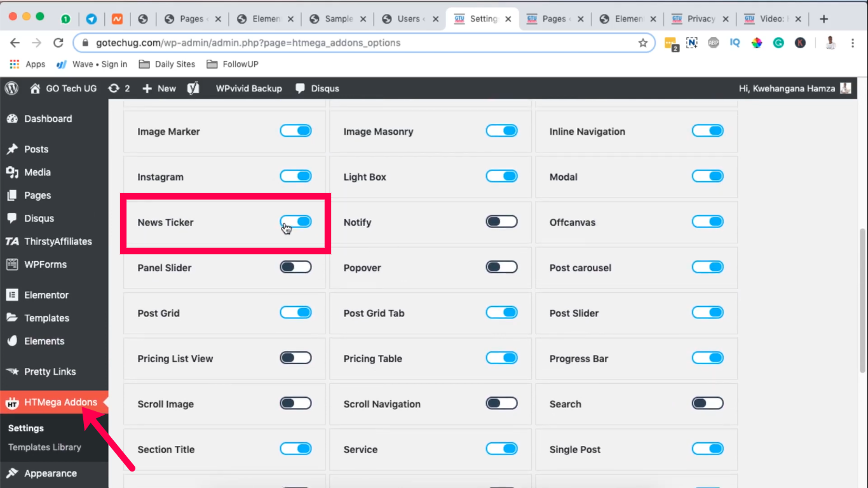868x488 pixels.
Task: Open the Templates Library submenu
Action: pyautogui.click(x=44, y=447)
